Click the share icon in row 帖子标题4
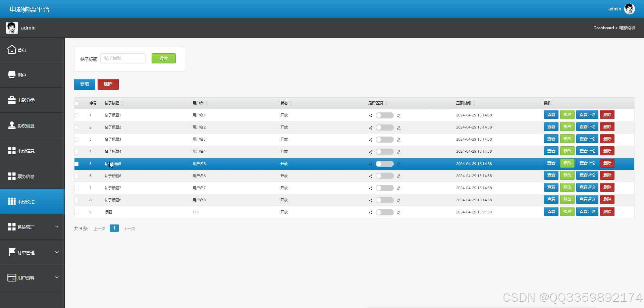Viewport: 644px width, 308px height. pyautogui.click(x=370, y=152)
